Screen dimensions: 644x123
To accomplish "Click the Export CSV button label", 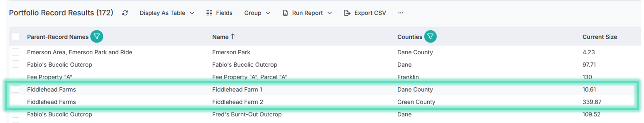I will (x=370, y=13).
